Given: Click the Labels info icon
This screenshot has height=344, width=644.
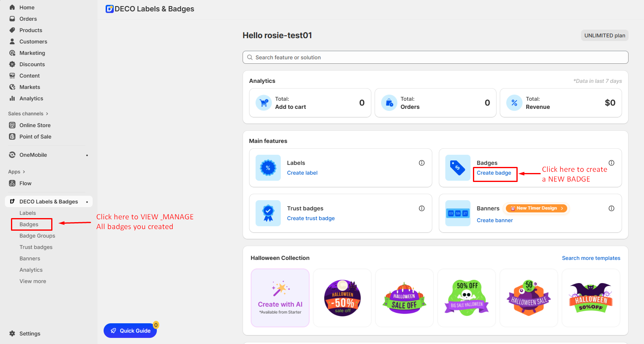Looking at the screenshot, I should tap(422, 163).
